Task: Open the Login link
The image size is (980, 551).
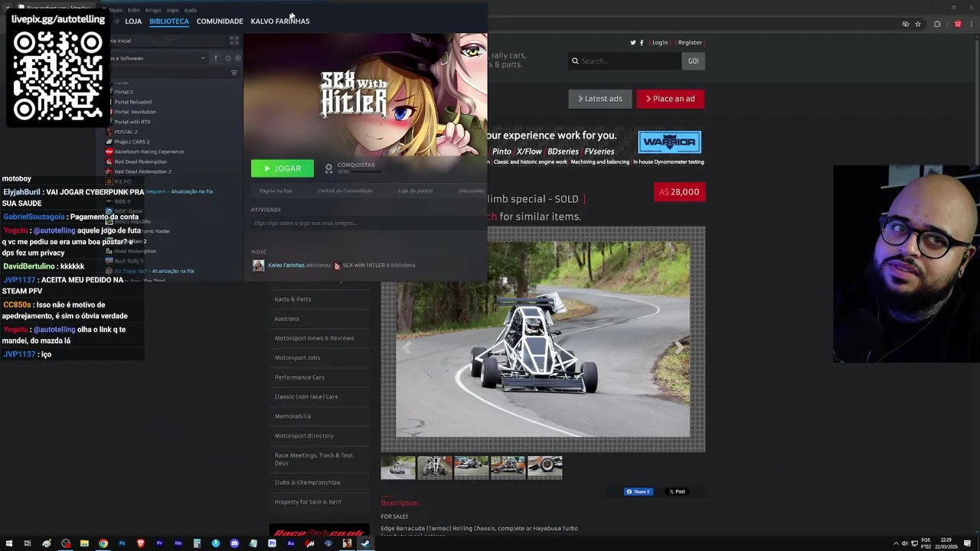Action: click(x=660, y=43)
